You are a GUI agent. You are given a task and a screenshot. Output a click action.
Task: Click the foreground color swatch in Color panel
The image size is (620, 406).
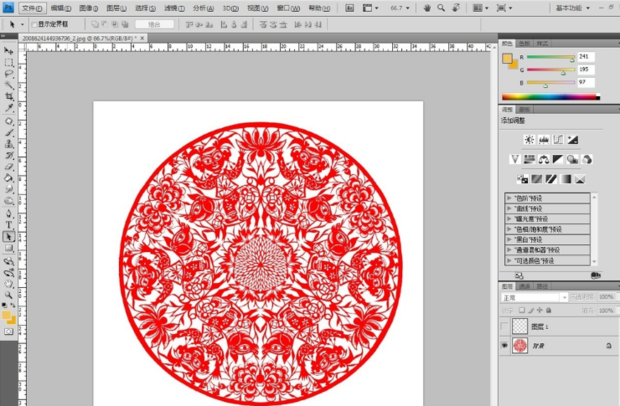(x=507, y=59)
